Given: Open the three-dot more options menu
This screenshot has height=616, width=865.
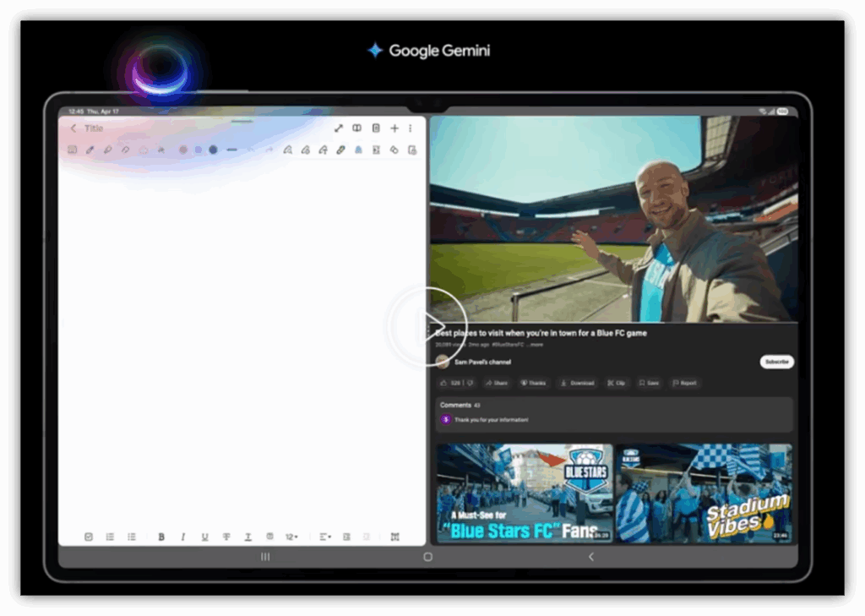Looking at the screenshot, I should click(411, 128).
